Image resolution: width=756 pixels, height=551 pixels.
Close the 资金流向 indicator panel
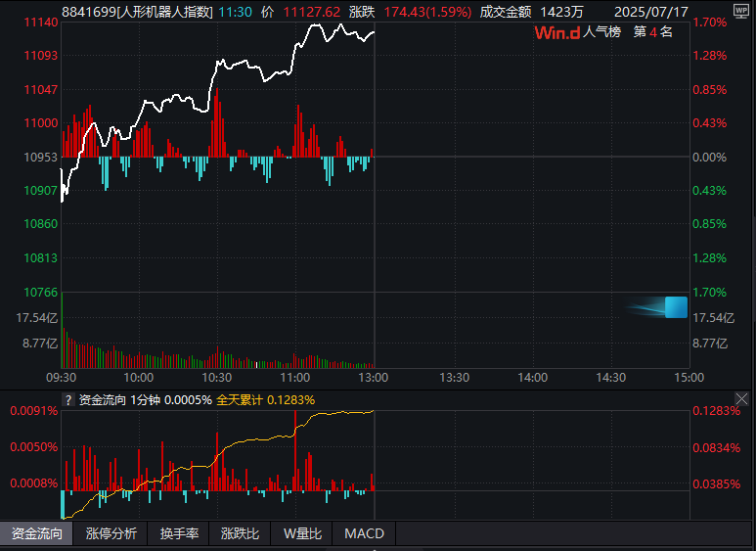tap(742, 398)
